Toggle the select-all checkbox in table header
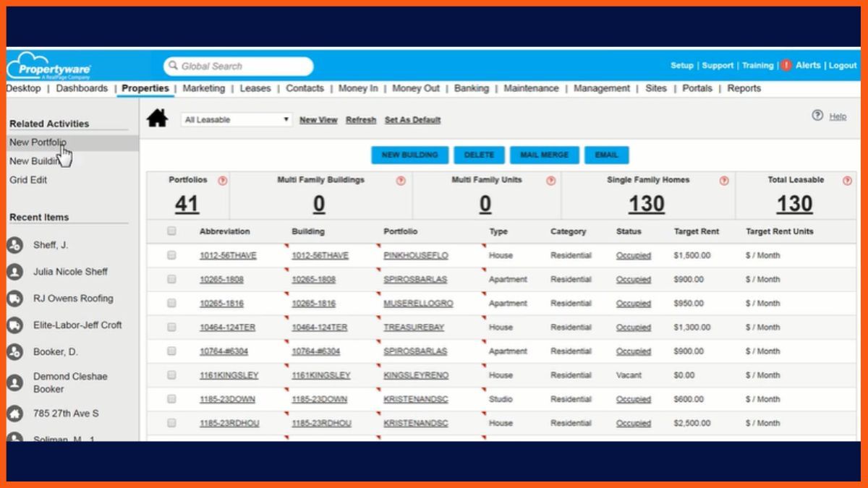The image size is (868, 488). pos(171,231)
